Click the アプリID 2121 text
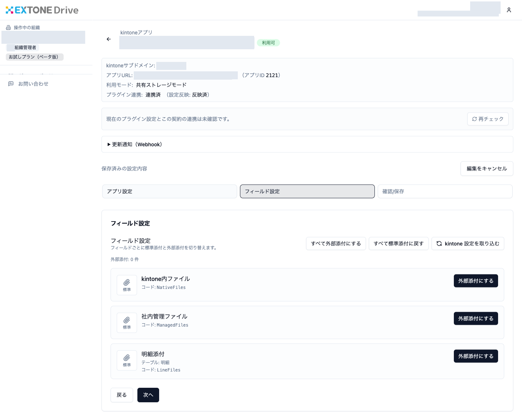Viewport: 522px width, 420px height. click(261, 75)
